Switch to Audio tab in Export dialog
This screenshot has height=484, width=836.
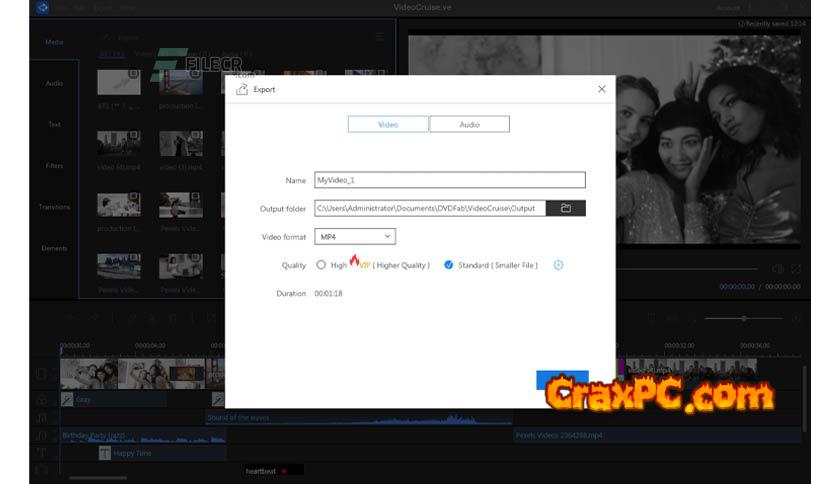(469, 124)
